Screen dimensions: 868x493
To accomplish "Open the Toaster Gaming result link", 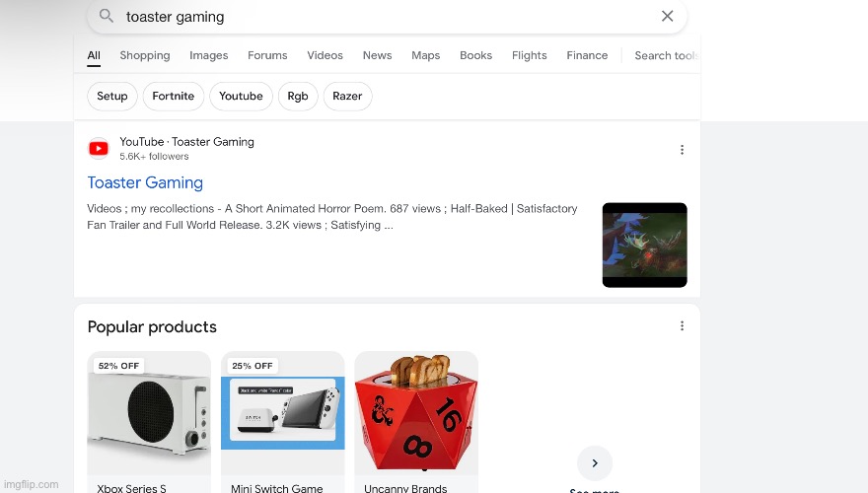I will click(x=145, y=182).
